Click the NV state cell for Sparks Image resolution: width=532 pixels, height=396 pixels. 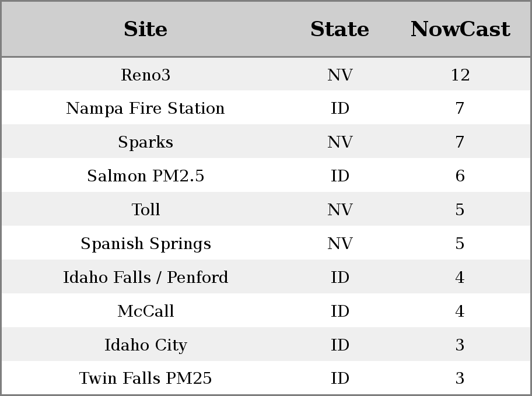pos(340,142)
